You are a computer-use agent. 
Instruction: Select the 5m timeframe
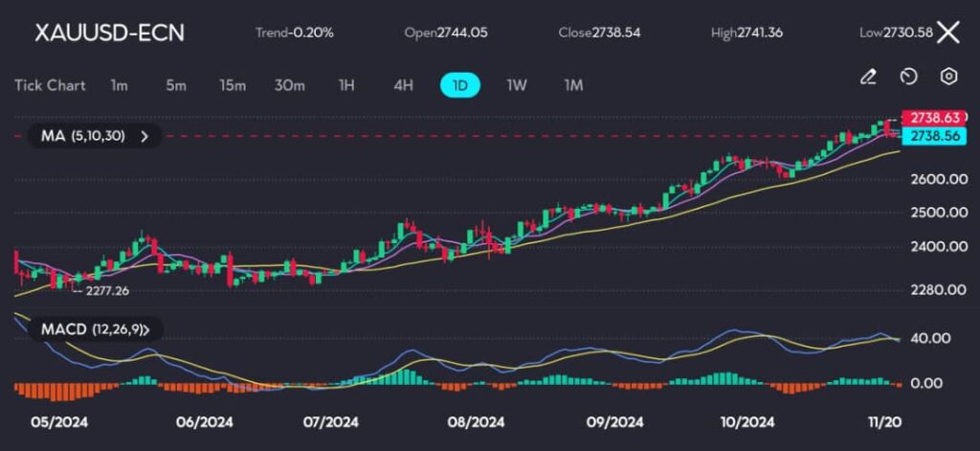175,85
